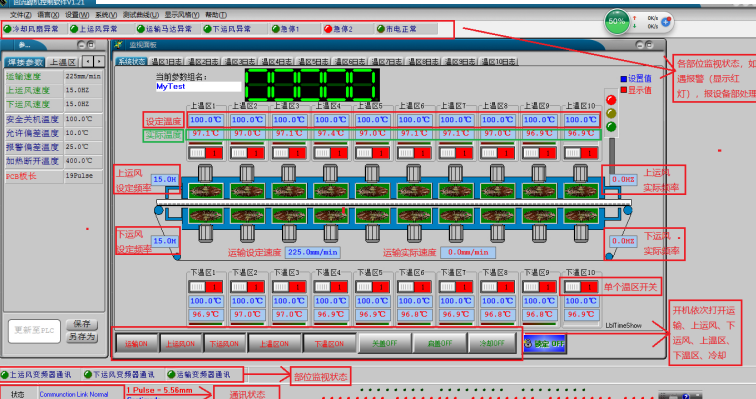Screen dimensions: 756x399
Task: Click the 上运风变频器通讯 status light
Action: coord(4,374)
